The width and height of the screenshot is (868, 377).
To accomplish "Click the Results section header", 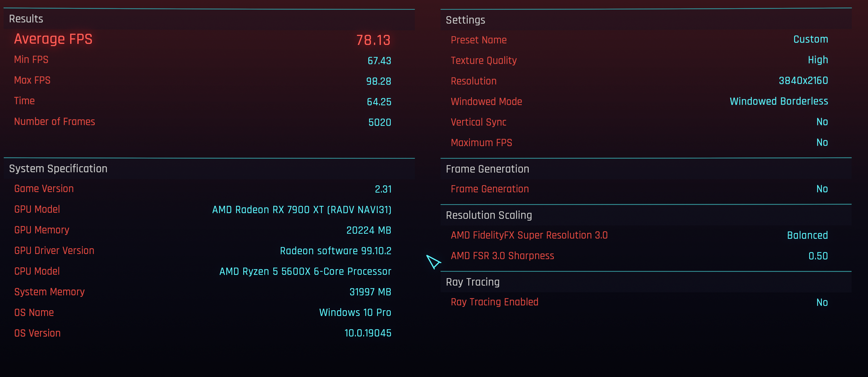I will [x=26, y=19].
